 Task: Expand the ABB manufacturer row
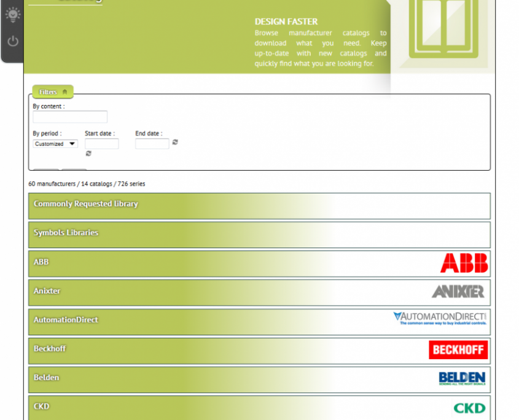pyautogui.click(x=259, y=264)
